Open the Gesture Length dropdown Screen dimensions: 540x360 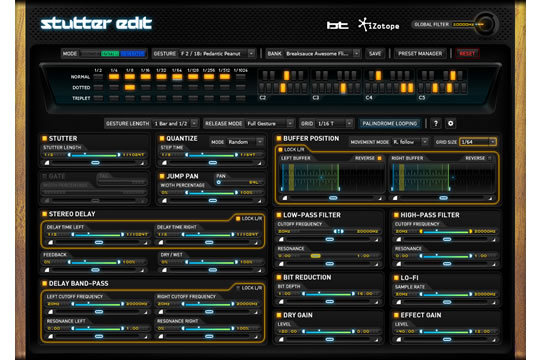coord(175,123)
